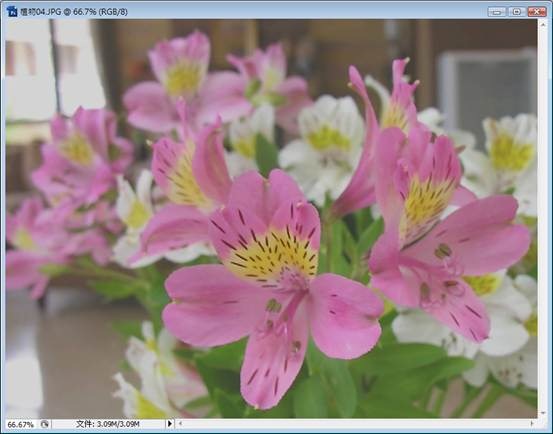Maximize the document window

tap(517, 12)
